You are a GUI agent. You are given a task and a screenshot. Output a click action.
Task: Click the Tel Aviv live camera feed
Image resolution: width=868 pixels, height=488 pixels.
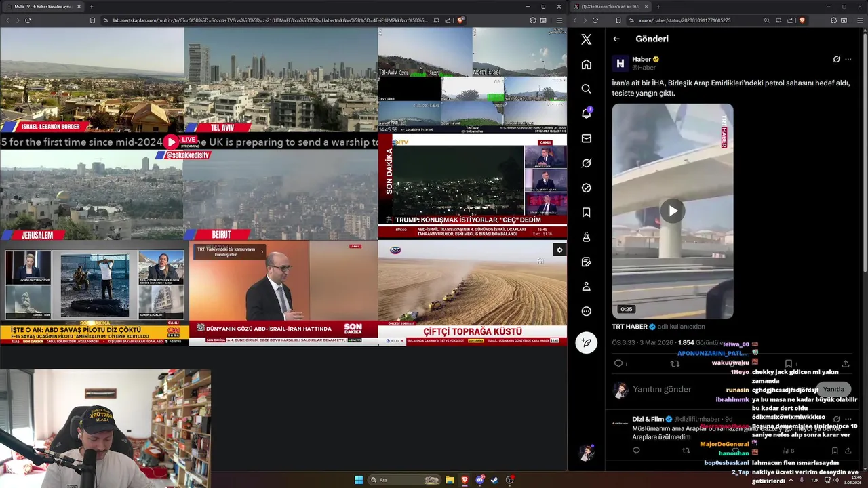[280, 80]
